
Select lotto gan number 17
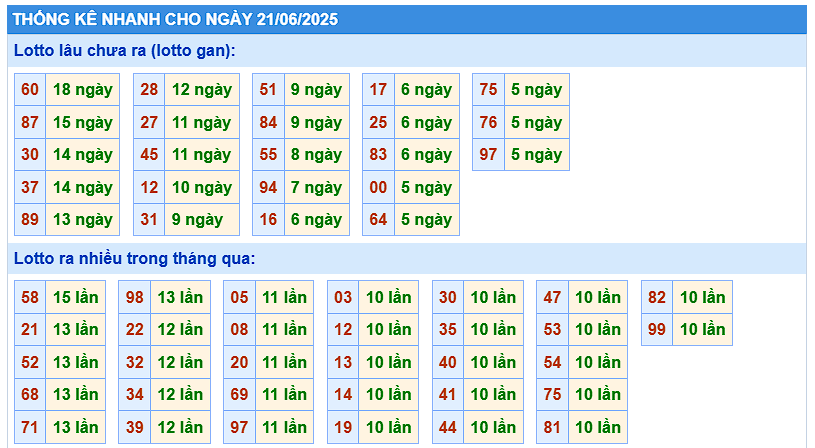pos(378,89)
